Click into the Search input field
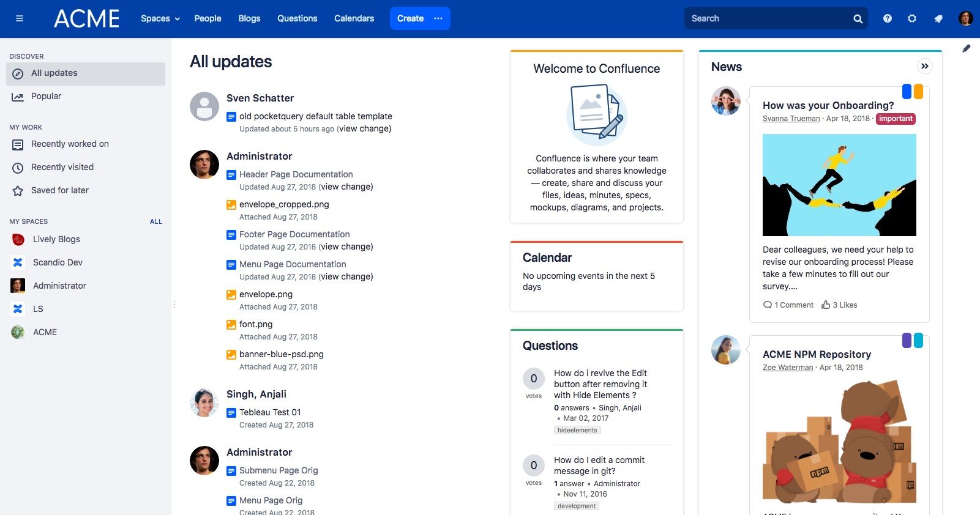Image resolution: width=980 pixels, height=515 pixels. [x=769, y=18]
